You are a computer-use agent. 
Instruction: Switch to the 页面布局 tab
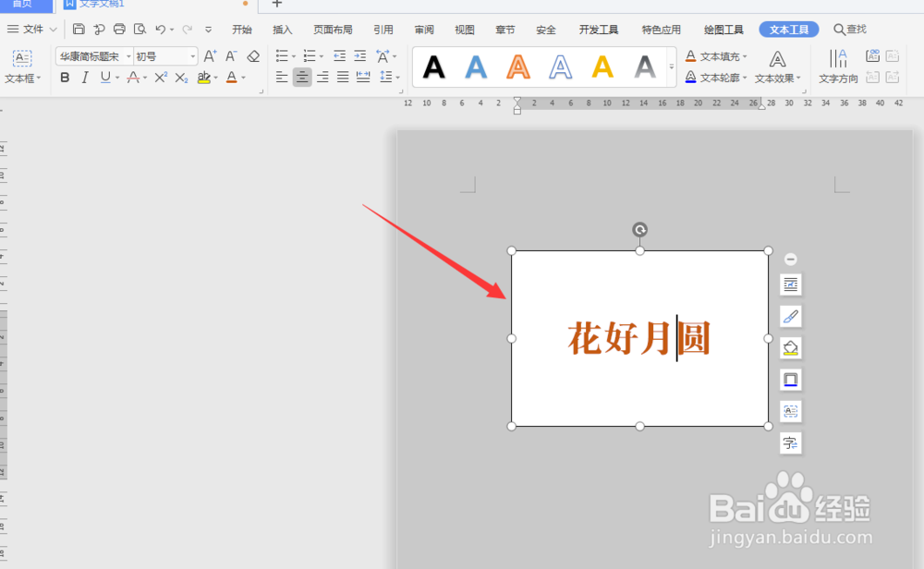(x=333, y=30)
